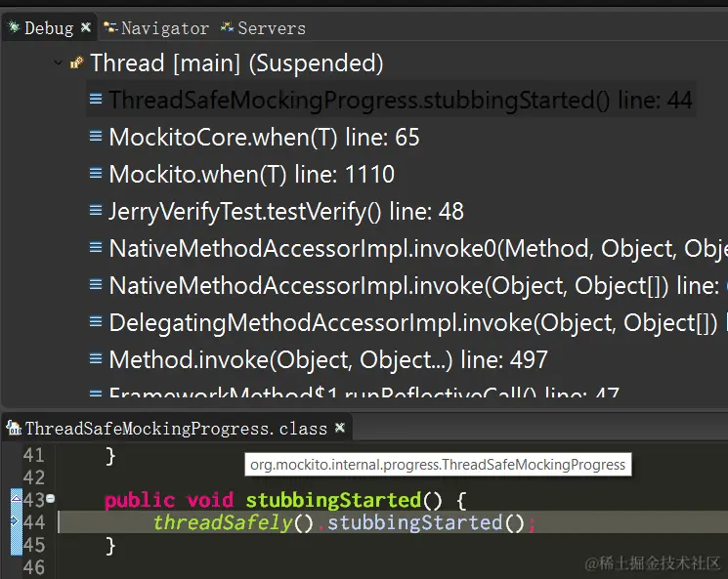The height and width of the screenshot is (579, 728).
Task: Click stack frame icon beside JerryVerifyTest.testVerify
Action: (x=96, y=210)
